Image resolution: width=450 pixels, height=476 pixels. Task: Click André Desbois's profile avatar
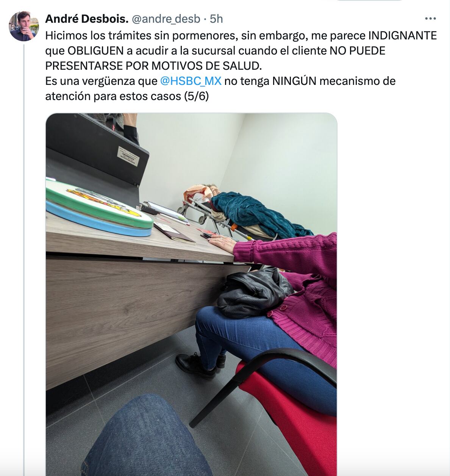(x=24, y=26)
